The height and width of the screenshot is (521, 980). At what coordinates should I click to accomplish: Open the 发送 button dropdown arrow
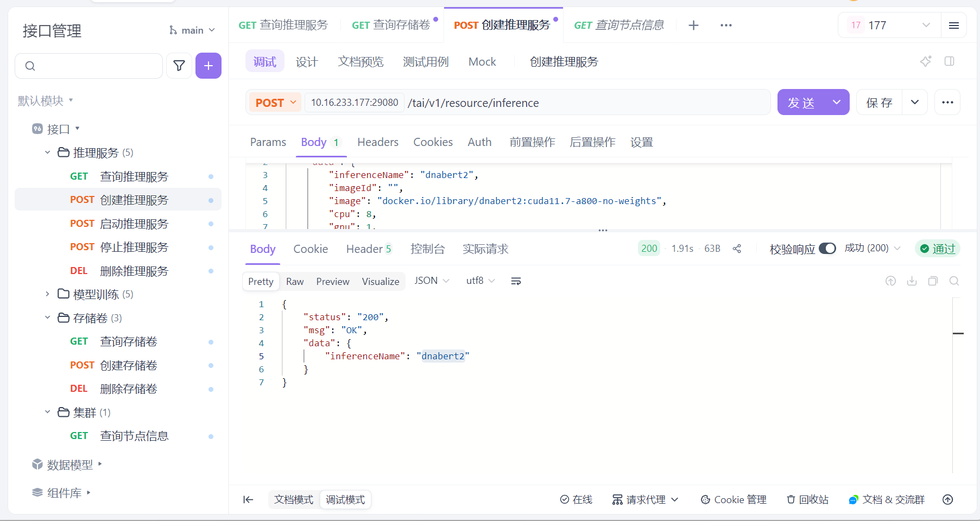[837, 102]
